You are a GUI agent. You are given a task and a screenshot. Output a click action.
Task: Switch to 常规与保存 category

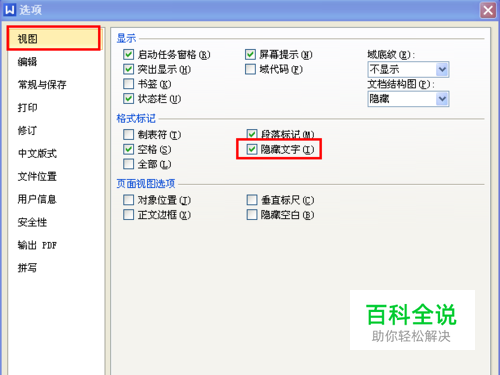click(42, 85)
